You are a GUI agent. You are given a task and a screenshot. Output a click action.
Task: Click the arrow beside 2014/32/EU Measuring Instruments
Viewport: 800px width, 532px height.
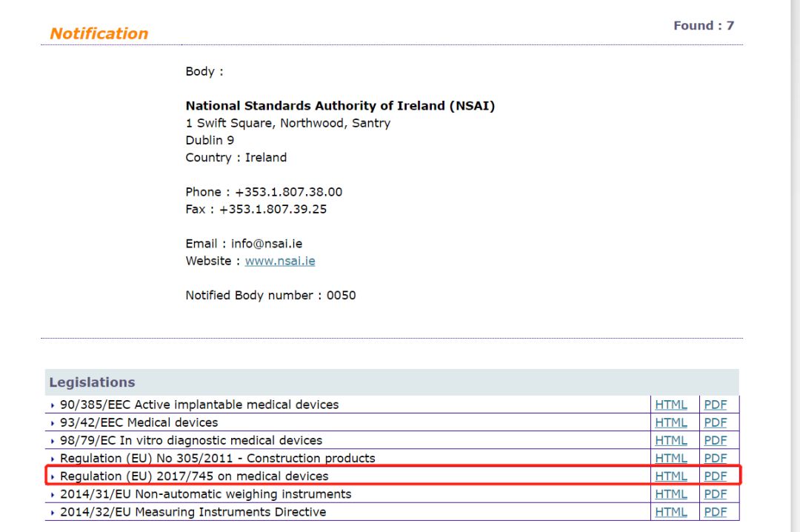[x=53, y=513]
